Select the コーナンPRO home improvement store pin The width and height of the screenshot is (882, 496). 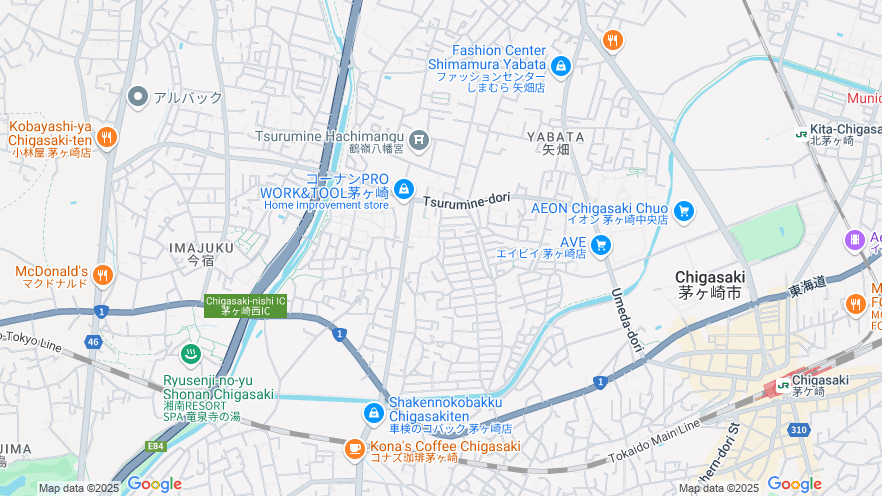click(403, 189)
